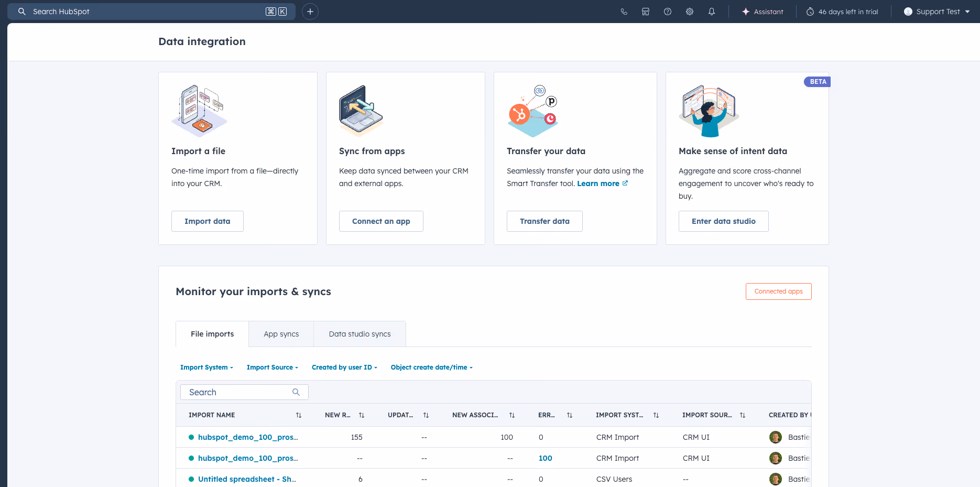Open the Settings gear icon
The width and height of the screenshot is (980, 487).
click(689, 11)
